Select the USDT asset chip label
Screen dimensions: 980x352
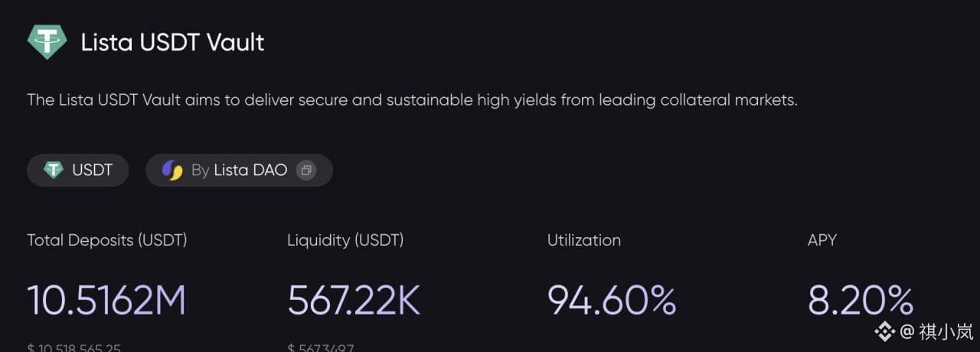click(x=92, y=170)
